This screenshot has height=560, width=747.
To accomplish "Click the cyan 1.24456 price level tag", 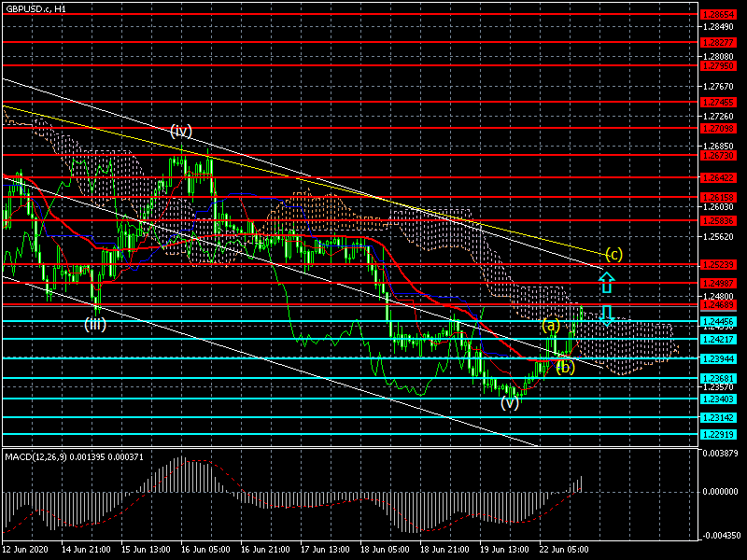I will pos(718,321).
